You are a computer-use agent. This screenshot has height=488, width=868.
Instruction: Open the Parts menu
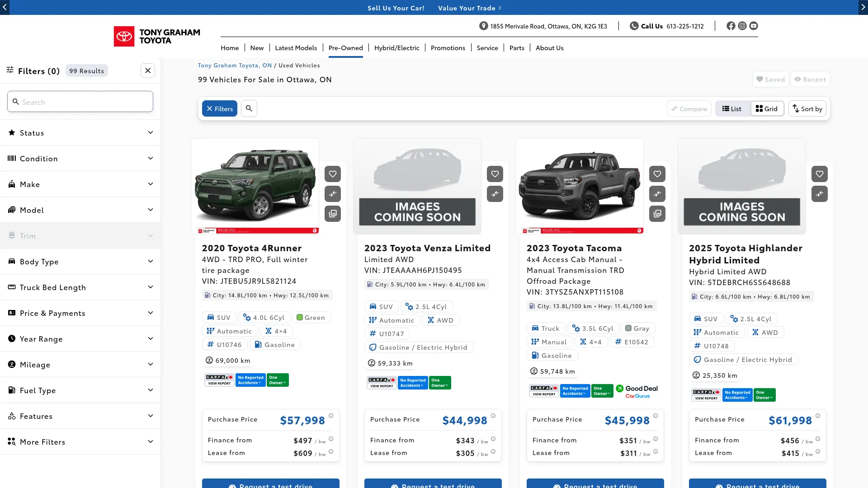(x=517, y=48)
